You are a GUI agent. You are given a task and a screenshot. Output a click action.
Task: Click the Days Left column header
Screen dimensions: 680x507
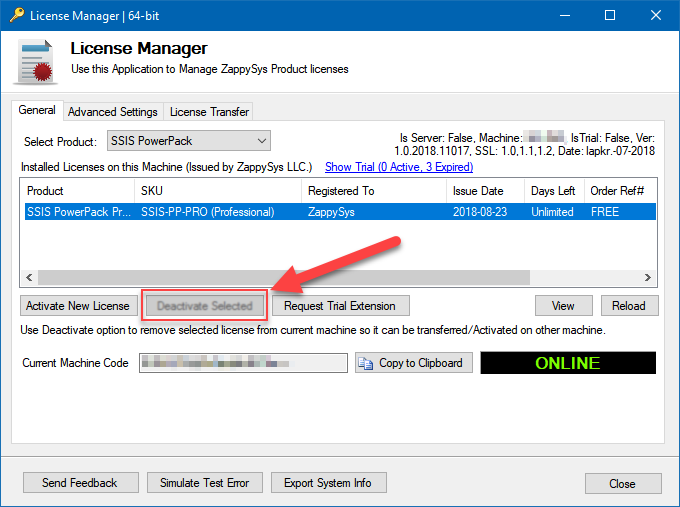coord(554,191)
